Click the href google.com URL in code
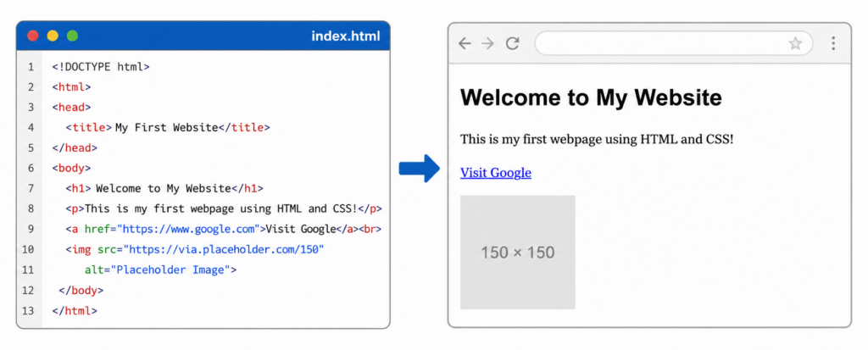Viewport: 868px width, 350px height. click(x=188, y=230)
